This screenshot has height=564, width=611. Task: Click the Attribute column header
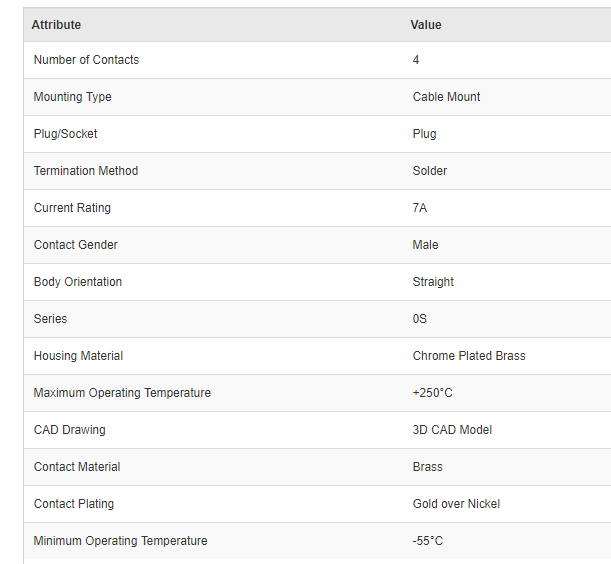tap(56, 25)
